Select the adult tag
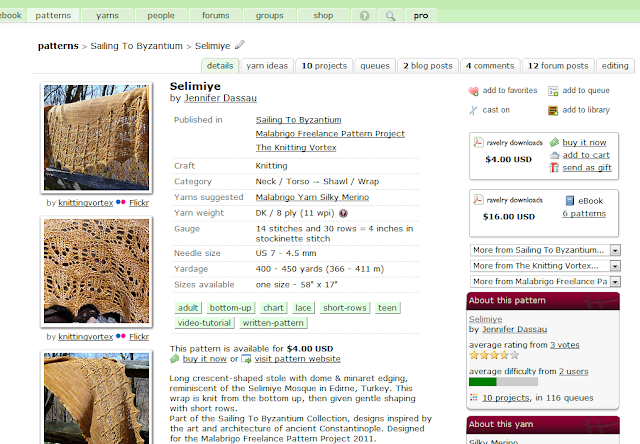This screenshot has width=640, height=444. click(x=188, y=308)
